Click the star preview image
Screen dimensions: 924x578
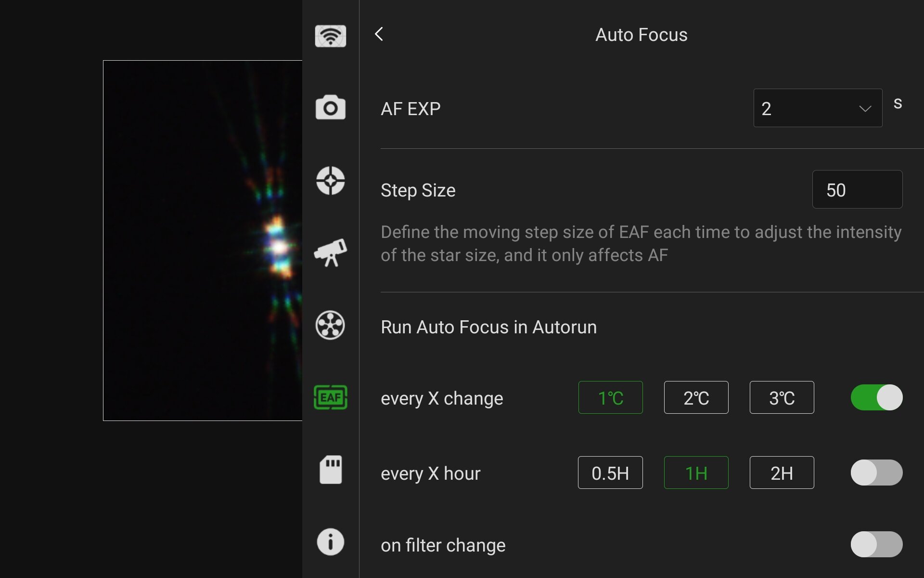coord(203,240)
